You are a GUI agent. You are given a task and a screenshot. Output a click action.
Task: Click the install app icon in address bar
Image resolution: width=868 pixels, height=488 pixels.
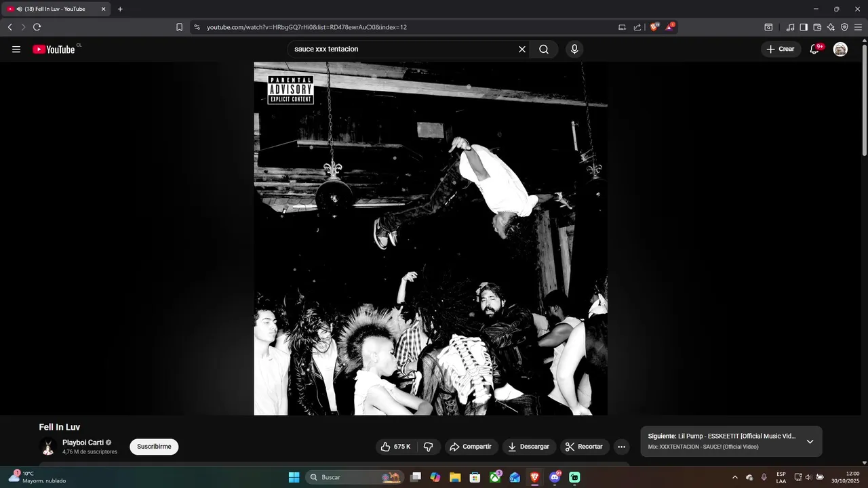tap(622, 27)
